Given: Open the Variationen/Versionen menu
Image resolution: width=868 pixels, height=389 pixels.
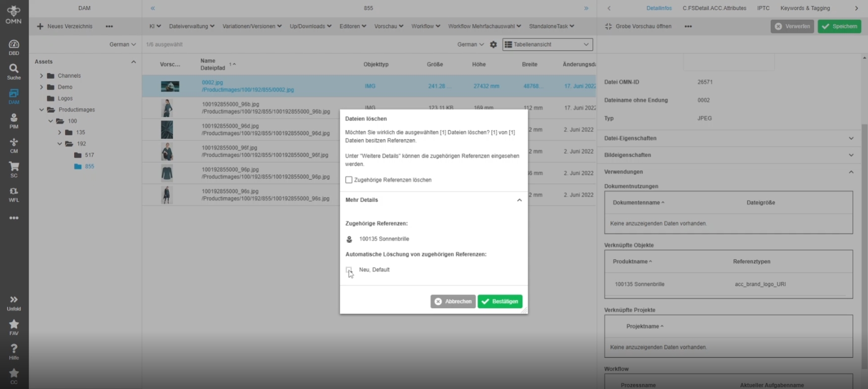Looking at the screenshot, I should [x=252, y=26].
